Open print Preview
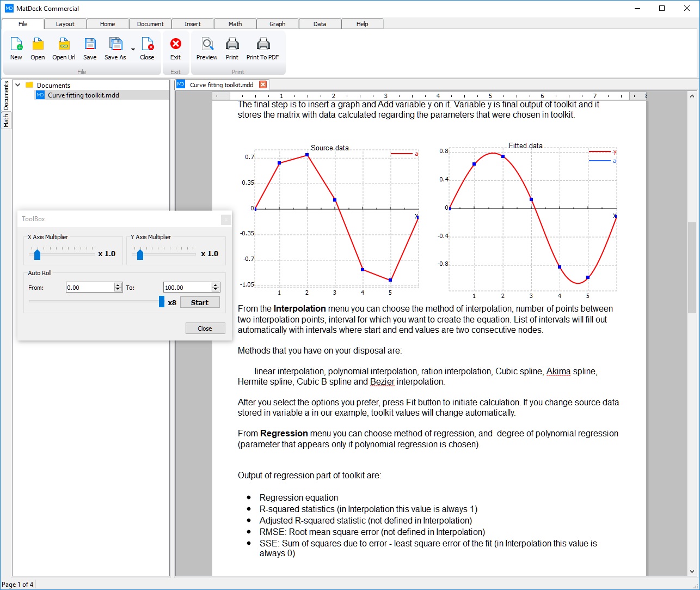The image size is (700, 590). pos(207,48)
